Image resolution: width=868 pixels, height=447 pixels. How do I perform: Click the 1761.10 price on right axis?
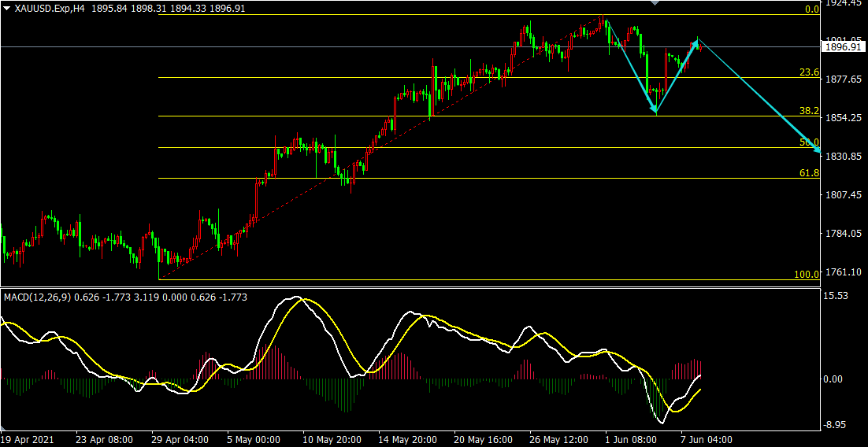843,272
